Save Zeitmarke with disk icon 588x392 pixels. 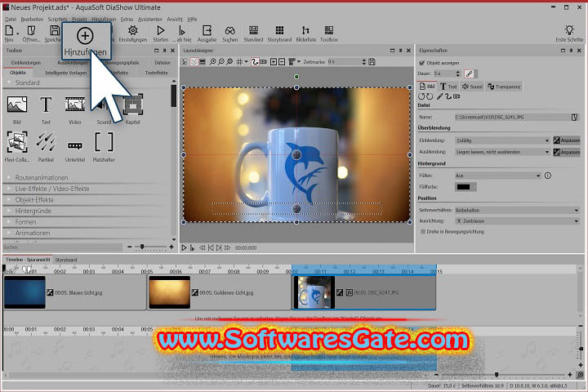(x=372, y=62)
